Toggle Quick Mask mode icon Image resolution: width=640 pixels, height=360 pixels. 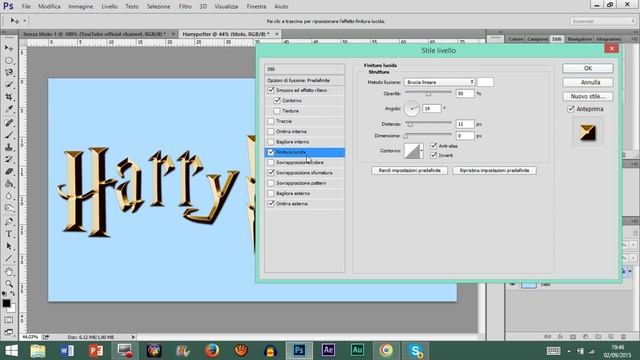(x=9, y=320)
